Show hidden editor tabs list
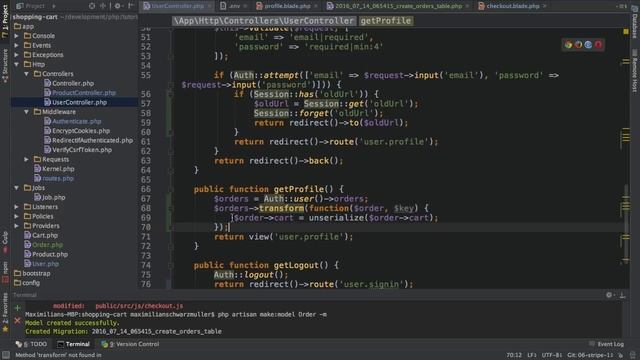640x360 pixels. [622, 6]
